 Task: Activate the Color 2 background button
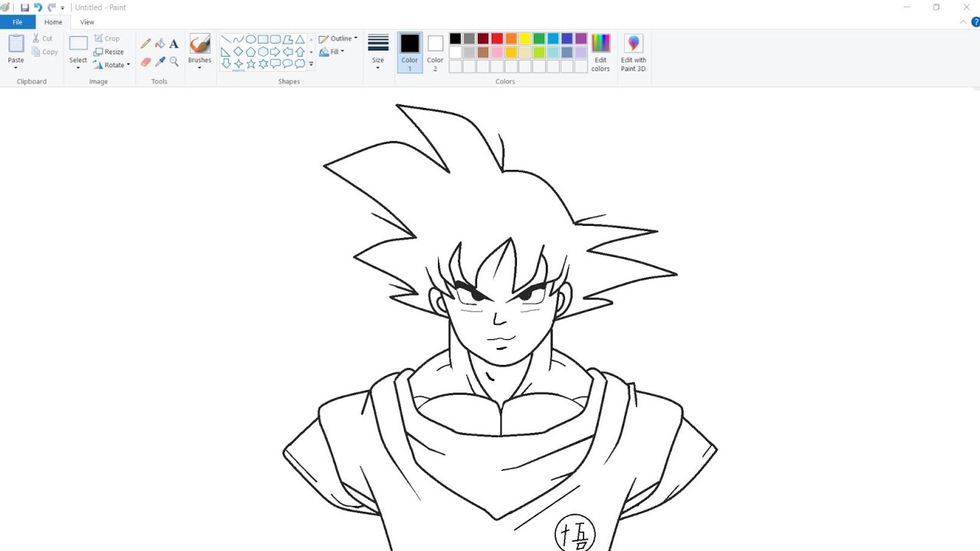pos(435,52)
